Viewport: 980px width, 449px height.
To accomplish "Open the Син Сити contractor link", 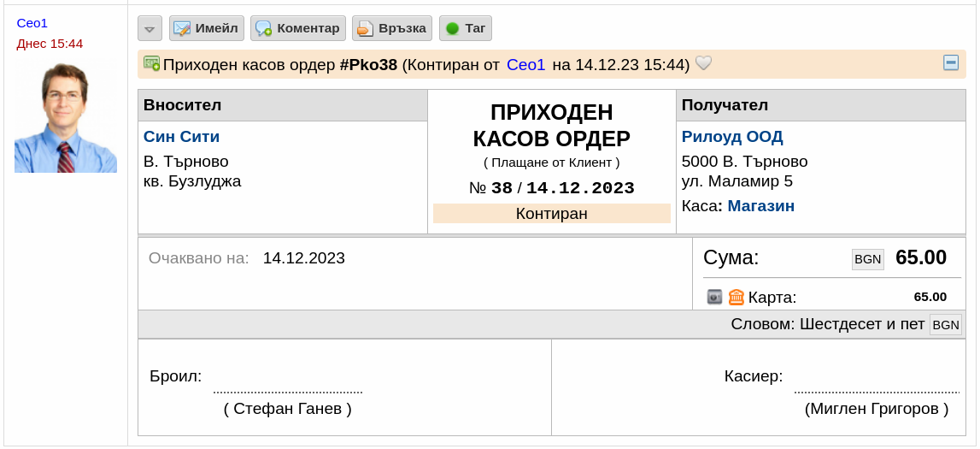I will (x=181, y=136).
